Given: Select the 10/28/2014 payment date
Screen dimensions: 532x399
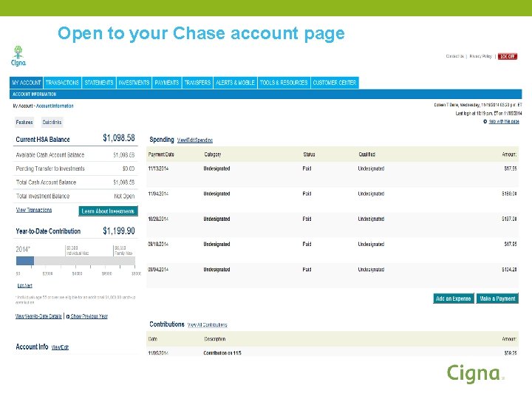Looking at the screenshot, I should 158,219.
